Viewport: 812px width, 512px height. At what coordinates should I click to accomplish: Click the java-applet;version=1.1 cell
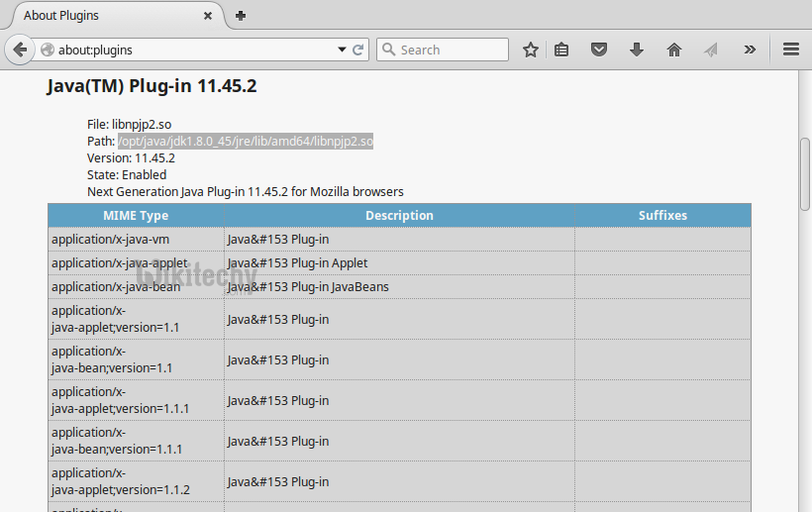tap(136, 319)
